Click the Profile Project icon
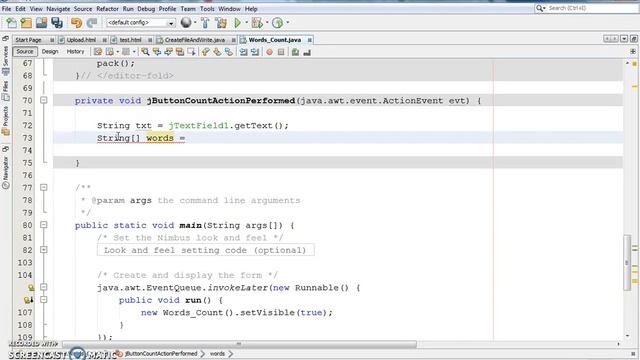 pyautogui.click(x=277, y=23)
